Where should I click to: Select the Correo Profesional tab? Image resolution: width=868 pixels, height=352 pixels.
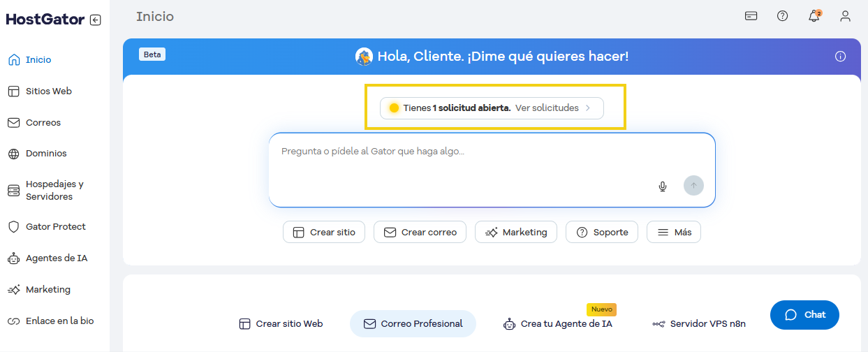coord(413,324)
